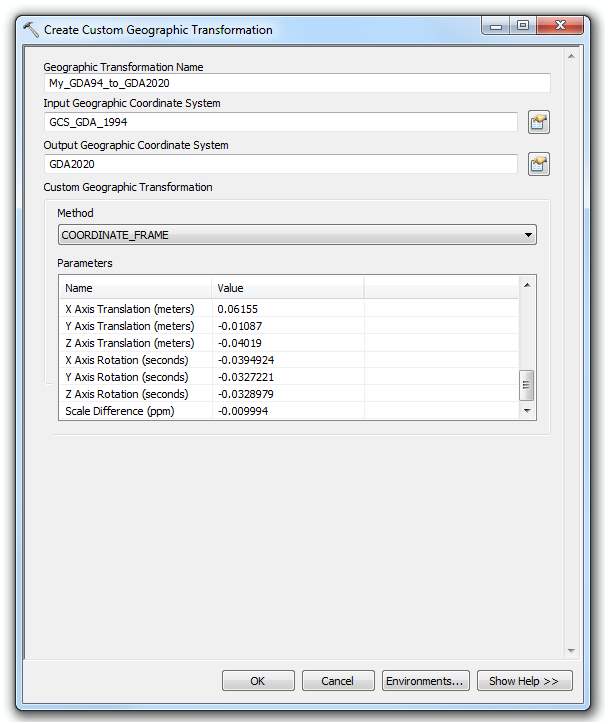Click X Axis Rotation (seconds) row name

click(x=126, y=360)
